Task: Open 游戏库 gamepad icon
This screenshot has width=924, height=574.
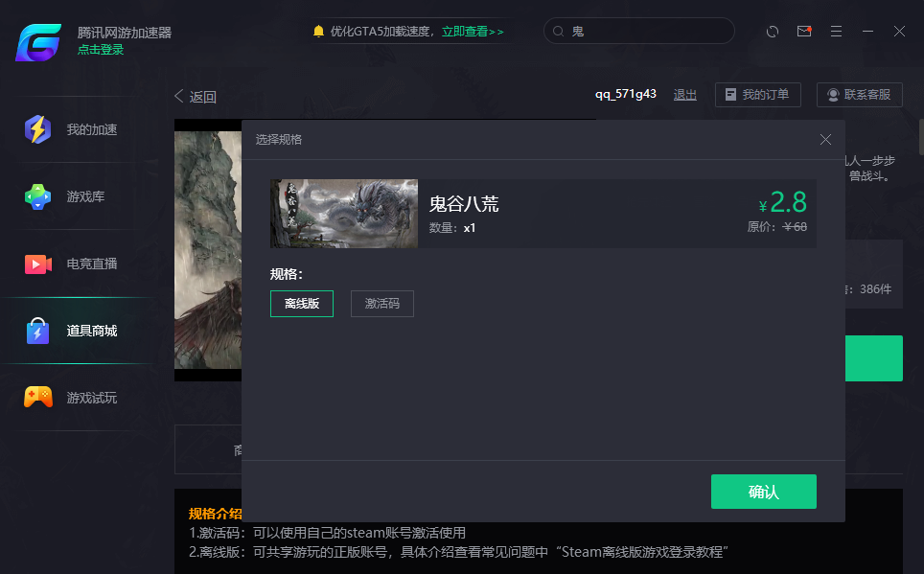Action: click(x=37, y=196)
